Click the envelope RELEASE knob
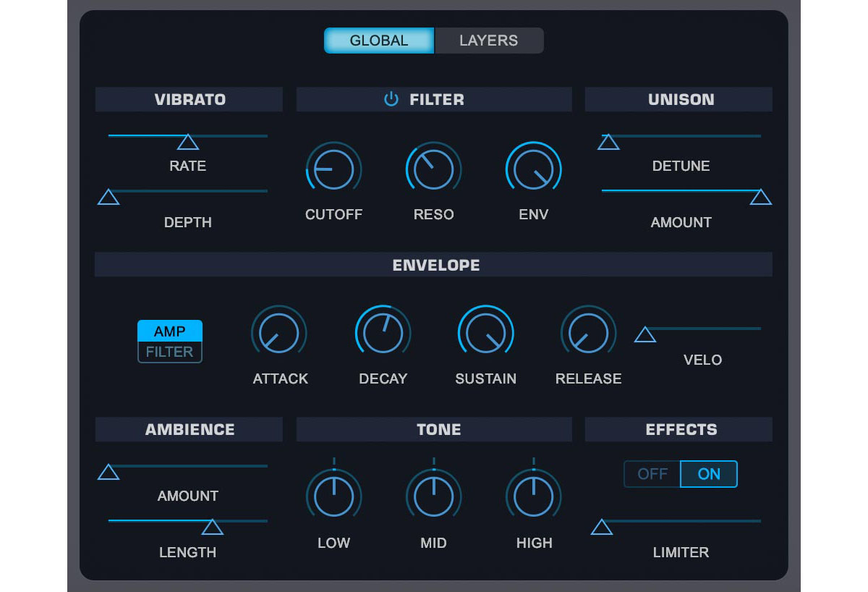Screen dimensions: 868x592 pyautogui.click(x=588, y=333)
